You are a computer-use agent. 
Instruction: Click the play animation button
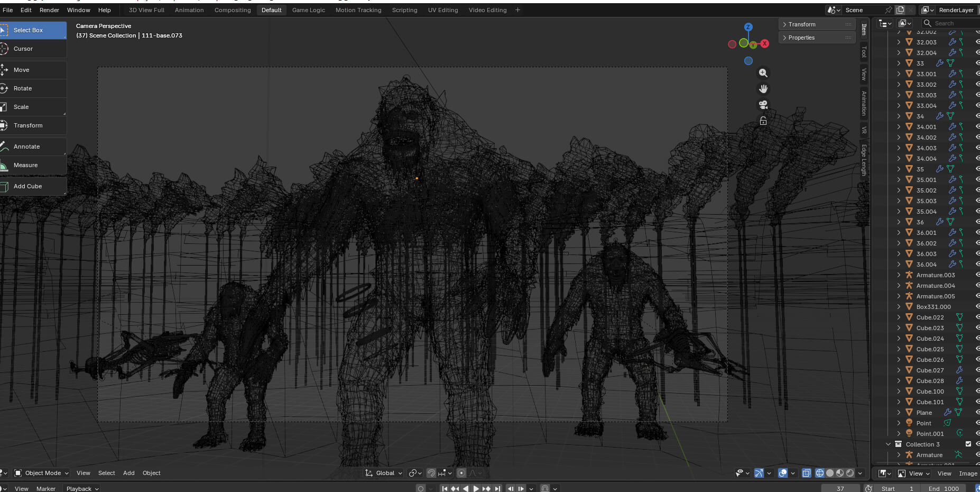point(476,489)
